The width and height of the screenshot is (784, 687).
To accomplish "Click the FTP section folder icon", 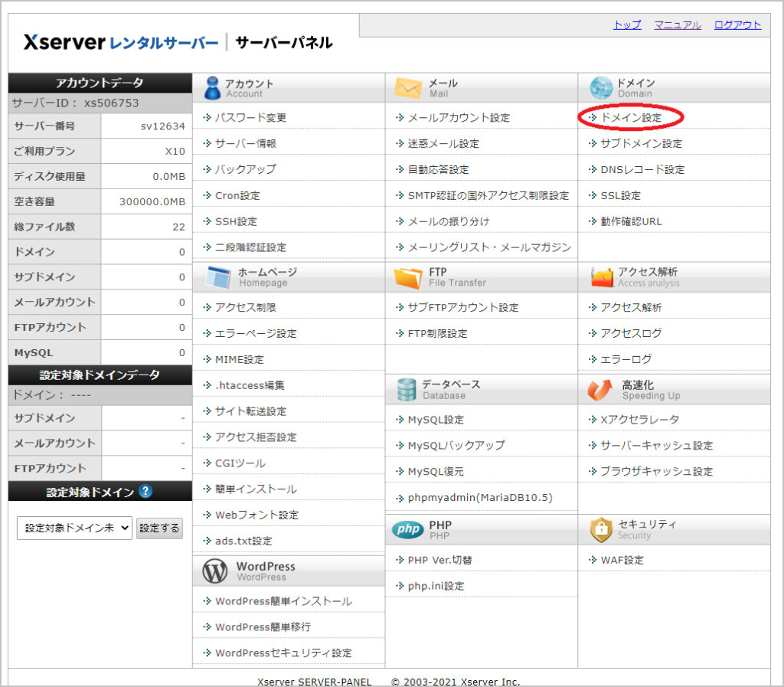I will [x=408, y=277].
